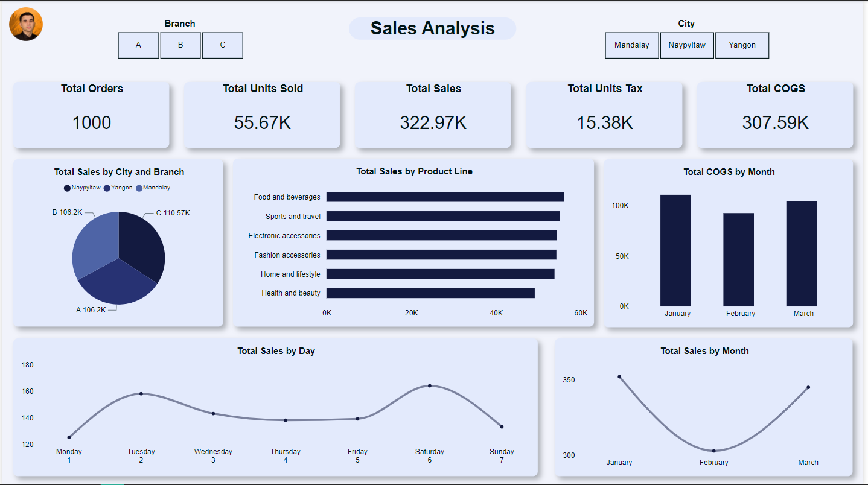
Task: Filter by Yangon city
Action: click(x=742, y=45)
